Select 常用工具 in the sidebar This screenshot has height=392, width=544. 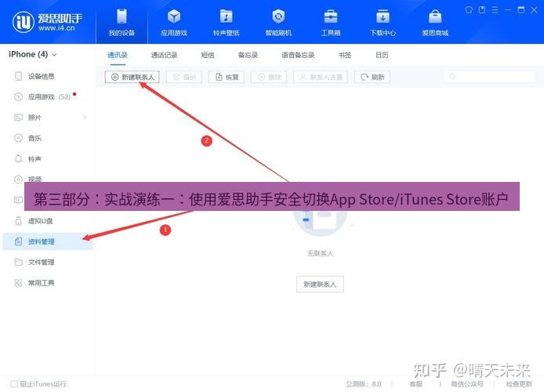pos(48,283)
